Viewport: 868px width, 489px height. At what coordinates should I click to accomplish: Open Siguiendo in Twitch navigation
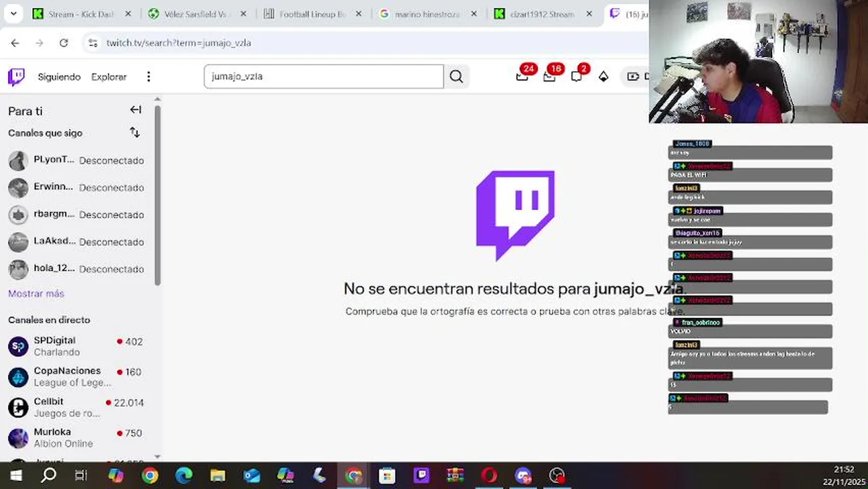(x=59, y=77)
